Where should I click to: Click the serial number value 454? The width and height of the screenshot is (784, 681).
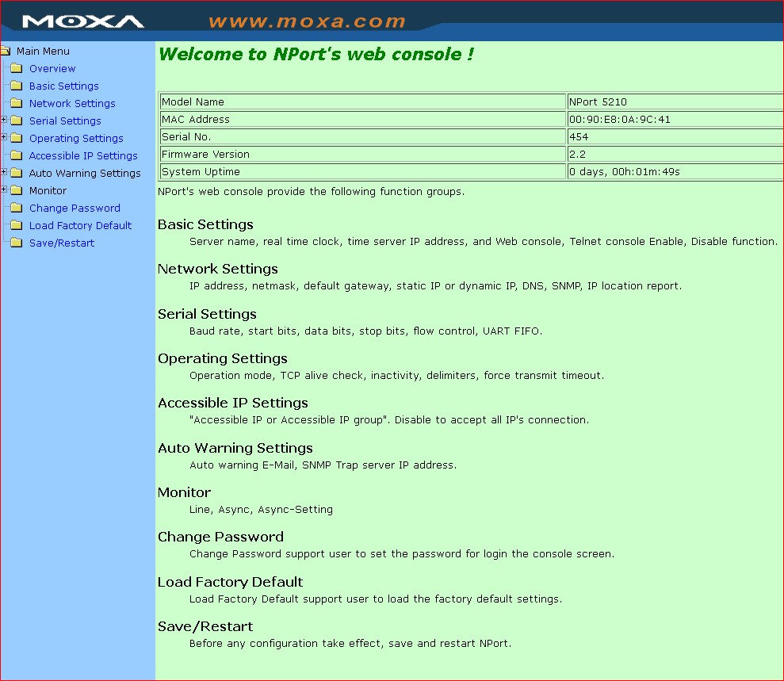pos(675,137)
